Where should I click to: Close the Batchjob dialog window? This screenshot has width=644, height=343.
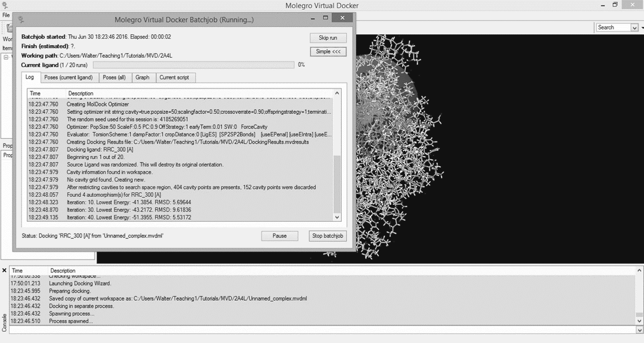(342, 18)
